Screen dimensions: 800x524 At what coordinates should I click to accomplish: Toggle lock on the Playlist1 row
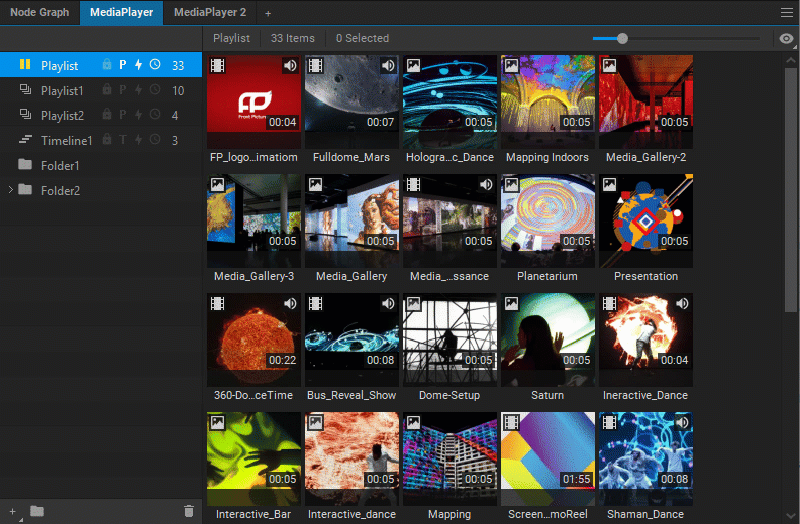click(107, 90)
